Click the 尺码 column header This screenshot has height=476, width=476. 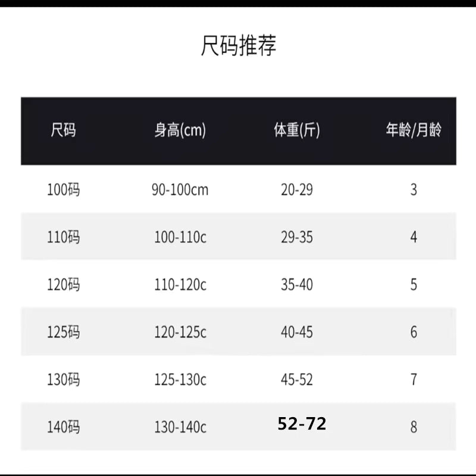tap(63, 130)
